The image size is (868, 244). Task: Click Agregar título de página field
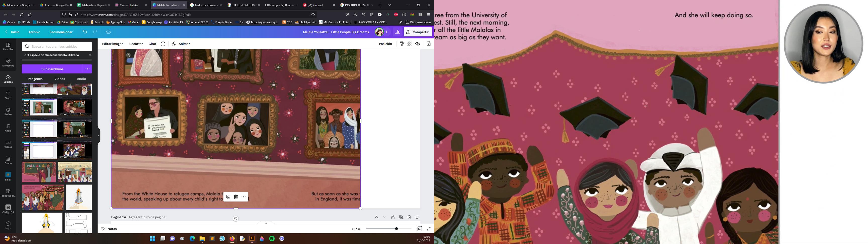147,217
